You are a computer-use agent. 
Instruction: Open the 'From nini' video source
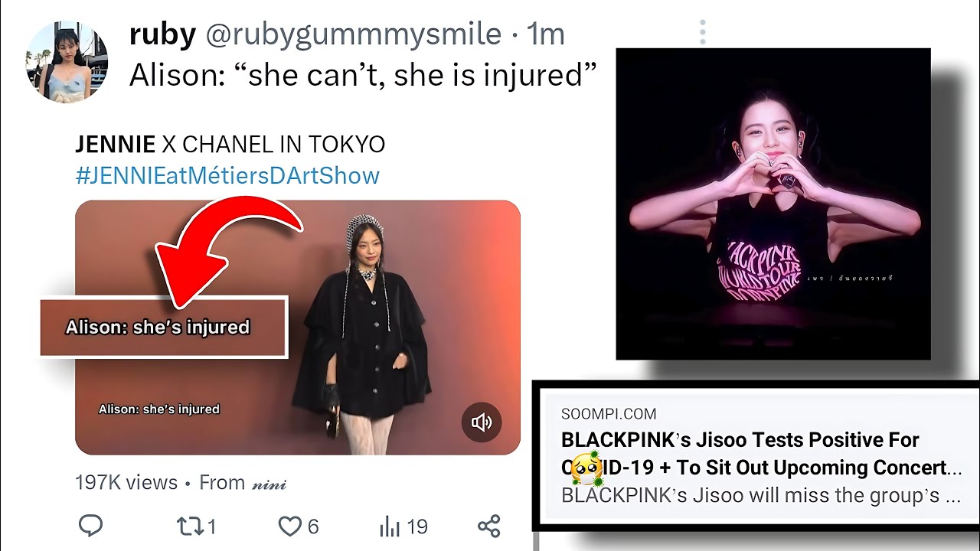click(243, 483)
